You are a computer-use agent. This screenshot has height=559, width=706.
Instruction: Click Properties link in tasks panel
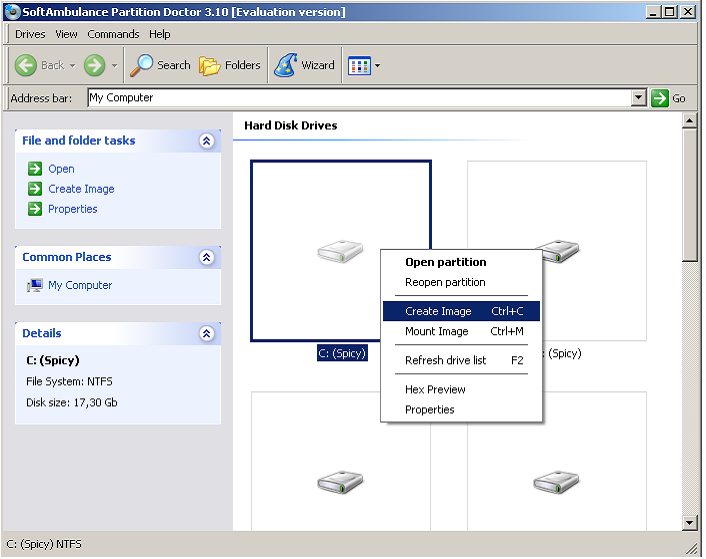pyautogui.click(x=72, y=209)
